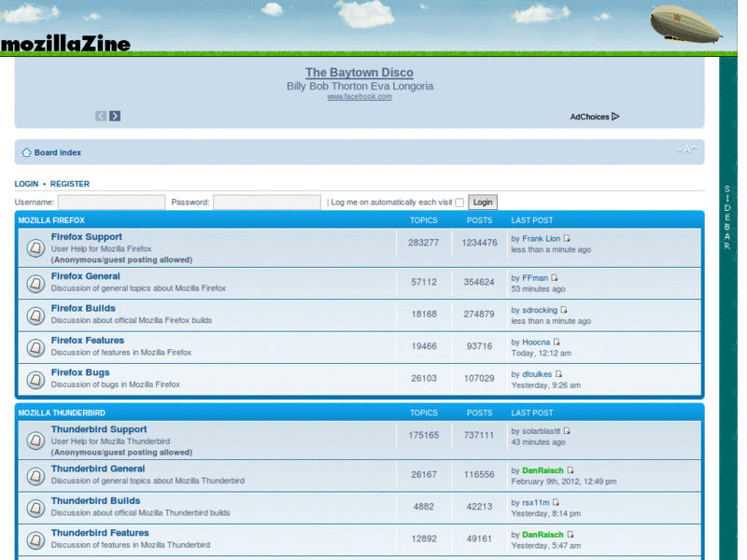The height and width of the screenshot is (560, 747).
Task: Click the Board index home icon
Action: point(27,152)
